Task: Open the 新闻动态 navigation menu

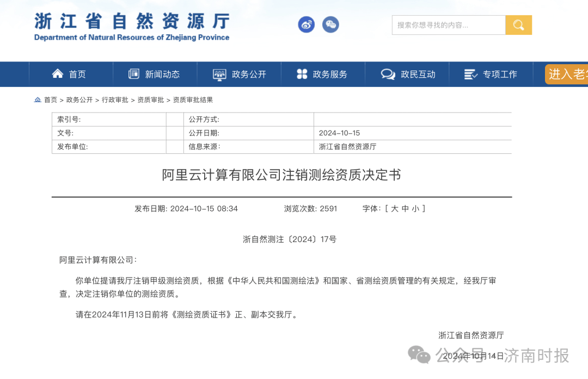Action: [x=162, y=74]
